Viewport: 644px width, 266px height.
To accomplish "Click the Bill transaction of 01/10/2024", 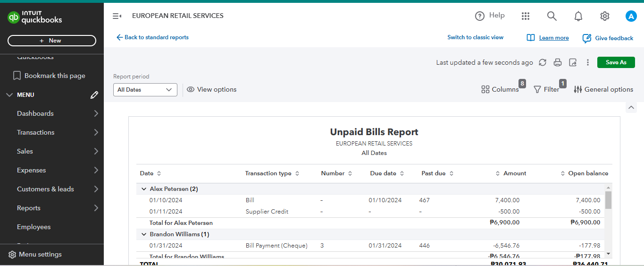I will (250, 200).
